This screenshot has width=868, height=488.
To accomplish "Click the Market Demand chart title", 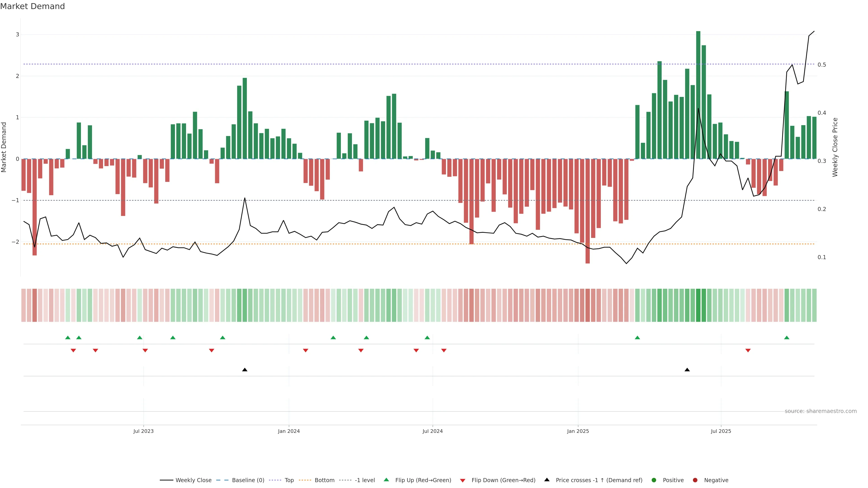I will click(32, 6).
